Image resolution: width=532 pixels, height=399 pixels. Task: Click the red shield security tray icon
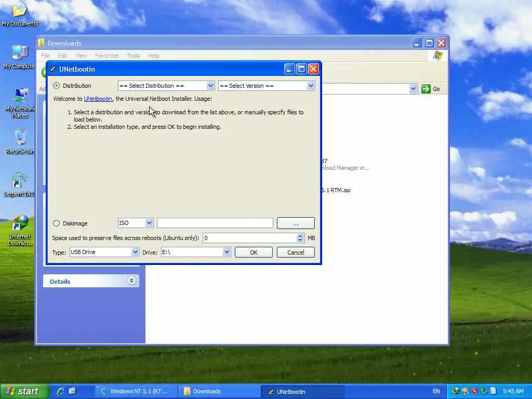click(474, 391)
